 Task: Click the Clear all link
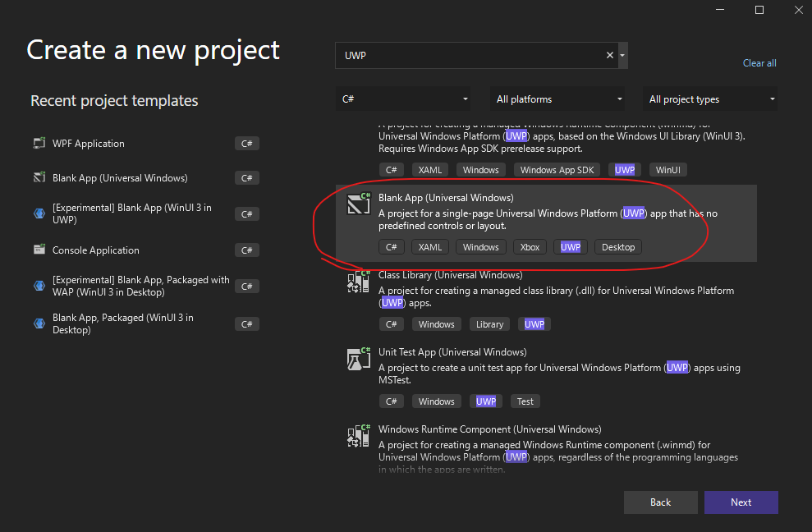[x=759, y=63]
